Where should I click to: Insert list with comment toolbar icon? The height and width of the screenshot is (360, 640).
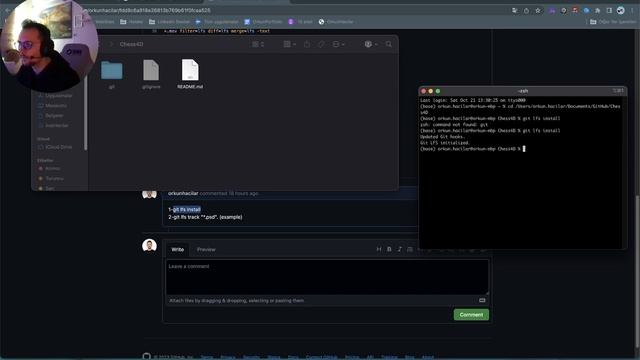(x=410, y=249)
